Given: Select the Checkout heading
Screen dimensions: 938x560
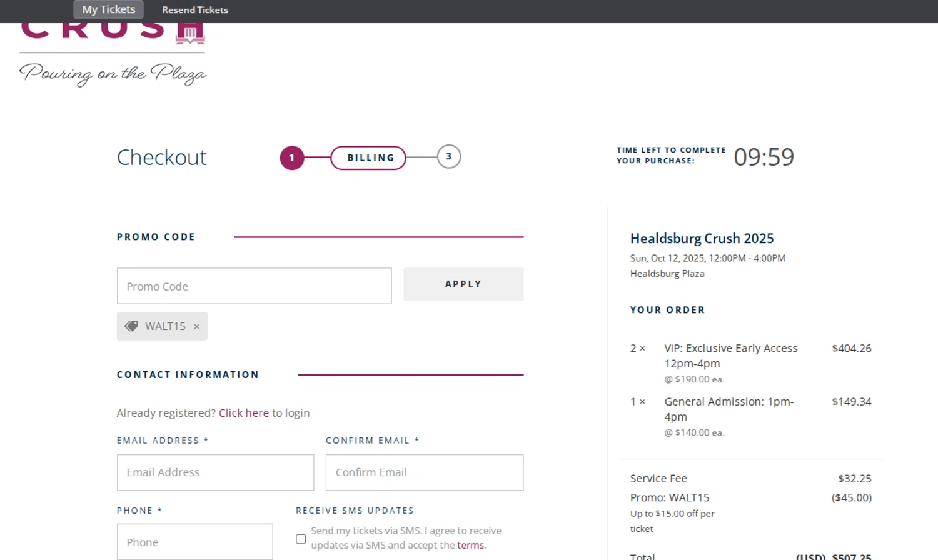Looking at the screenshot, I should coord(162,157).
